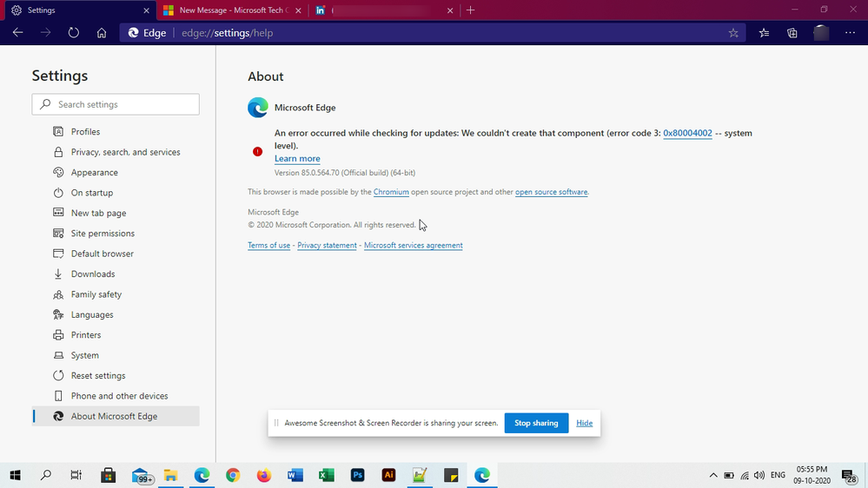Image resolution: width=868 pixels, height=488 pixels.
Task: Open the Chromium link
Action: pos(391,192)
